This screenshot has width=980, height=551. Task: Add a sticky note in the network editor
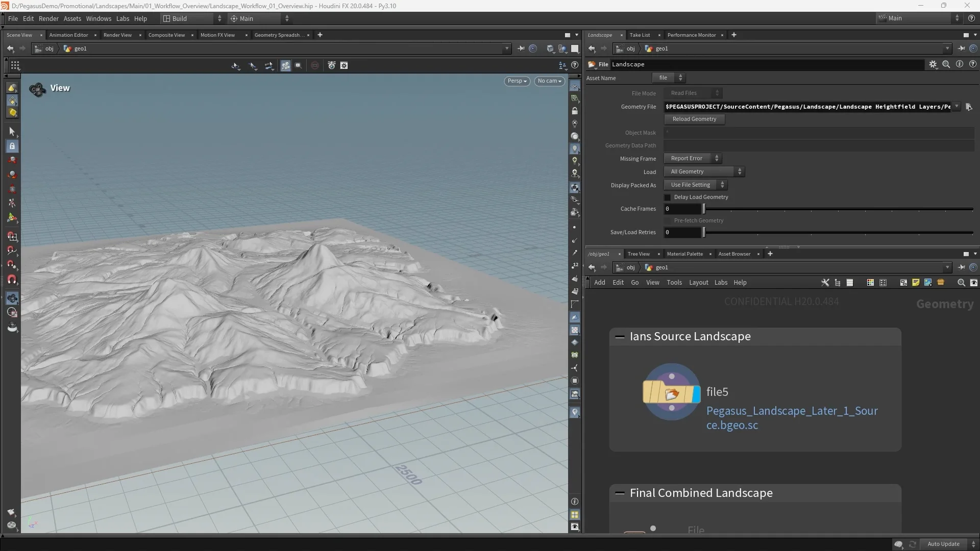[915, 283]
